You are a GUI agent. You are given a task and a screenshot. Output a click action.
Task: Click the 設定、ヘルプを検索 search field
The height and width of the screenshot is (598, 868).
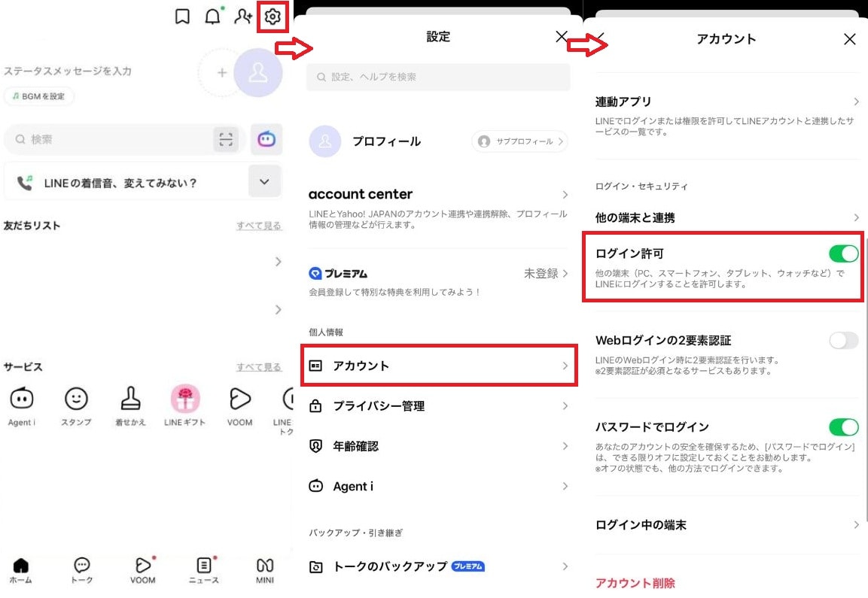[x=438, y=77]
